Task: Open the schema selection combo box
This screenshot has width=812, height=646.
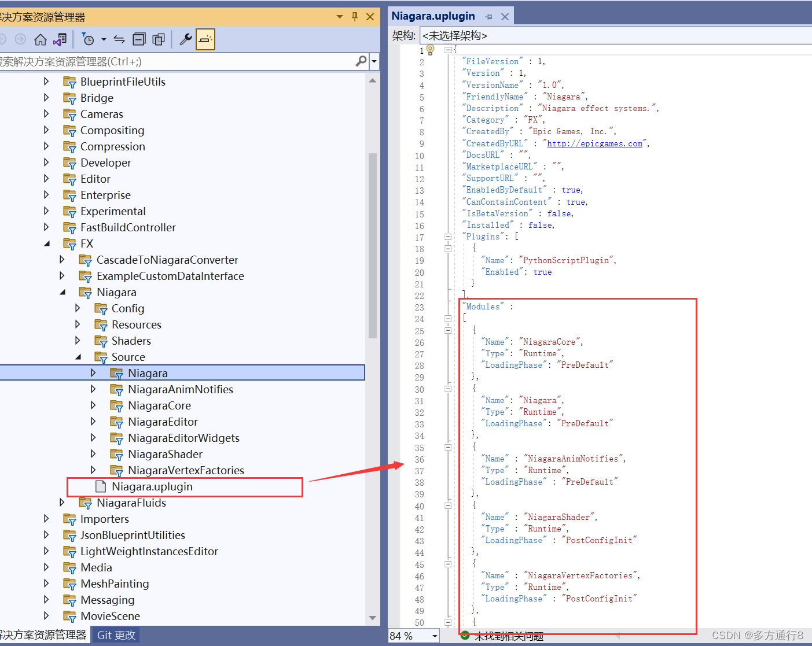Action: coord(616,36)
